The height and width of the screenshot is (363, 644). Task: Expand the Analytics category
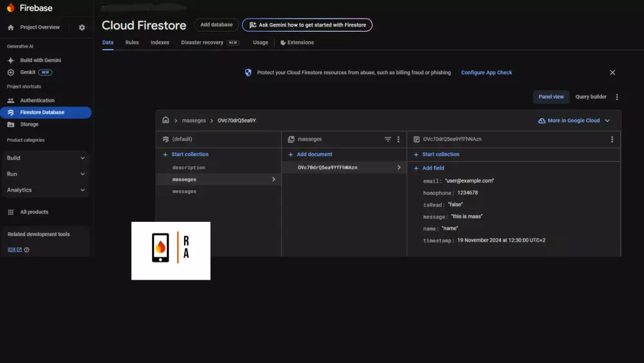click(46, 190)
